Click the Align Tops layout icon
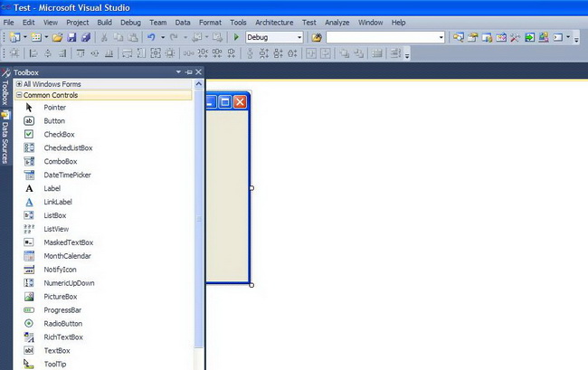The width and height of the screenshot is (588, 370). click(x=81, y=53)
